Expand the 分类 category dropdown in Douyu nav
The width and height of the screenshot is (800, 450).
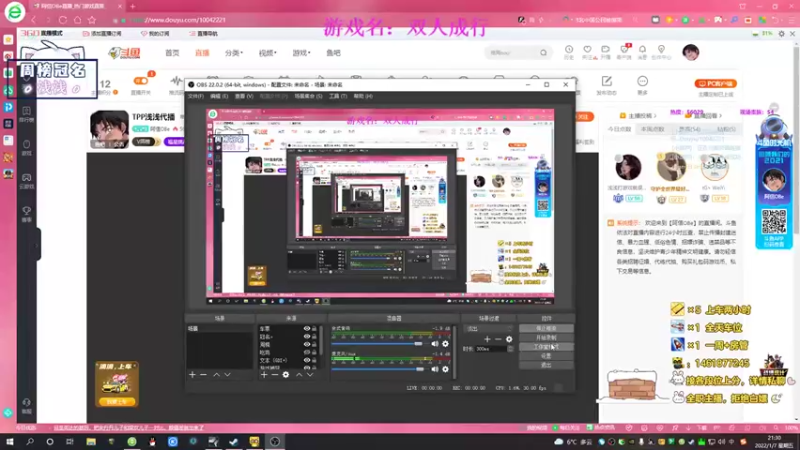[x=234, y=53]
